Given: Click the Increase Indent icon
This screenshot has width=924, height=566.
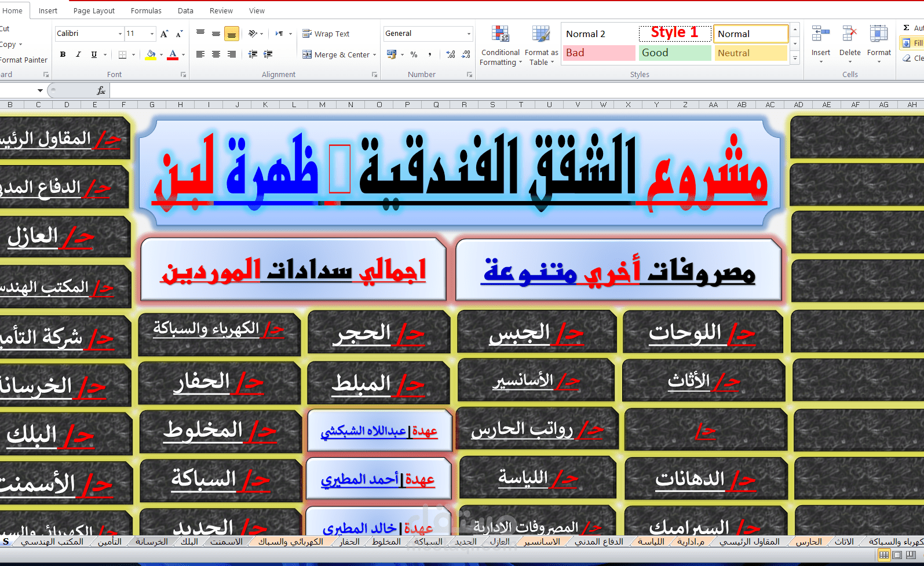Looking at the screenshot, I should (x=268, y=54).
